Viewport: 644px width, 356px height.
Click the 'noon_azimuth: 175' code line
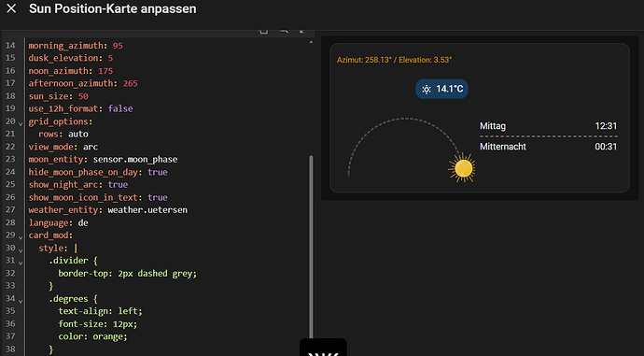tap(70, 71)
